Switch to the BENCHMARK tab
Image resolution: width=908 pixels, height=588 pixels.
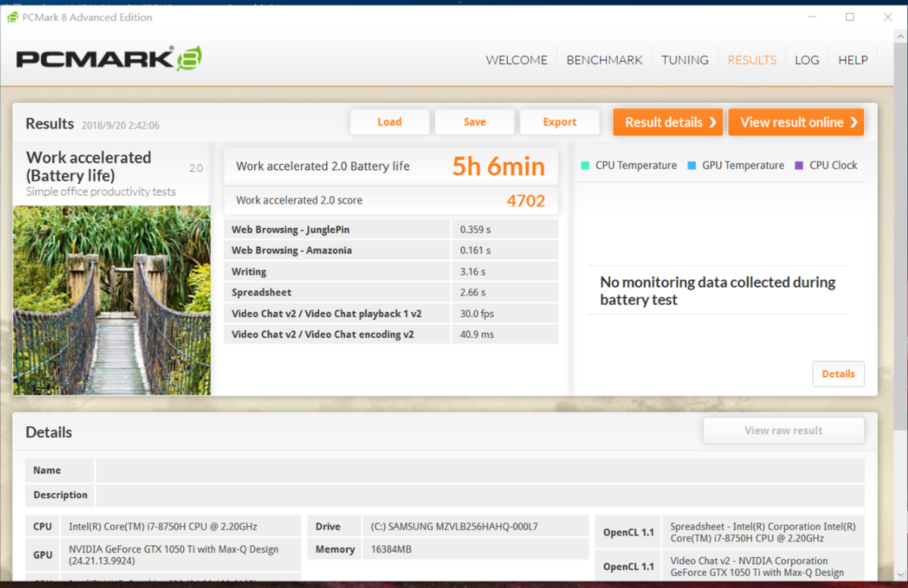coord(605,60)
